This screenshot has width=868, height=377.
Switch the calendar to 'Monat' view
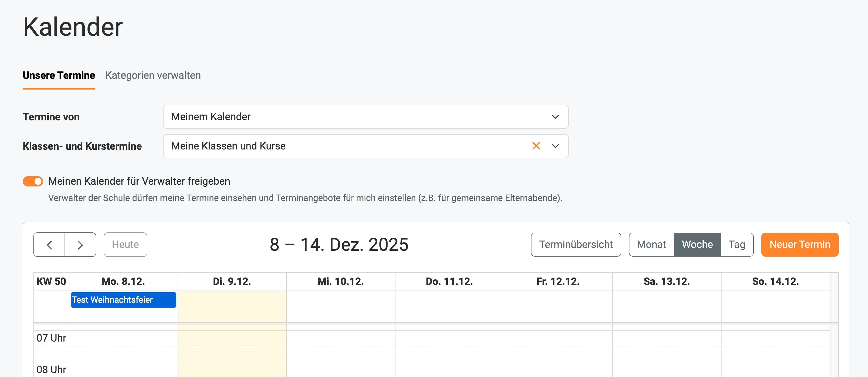pyautogui.click(x=651, y=245)
